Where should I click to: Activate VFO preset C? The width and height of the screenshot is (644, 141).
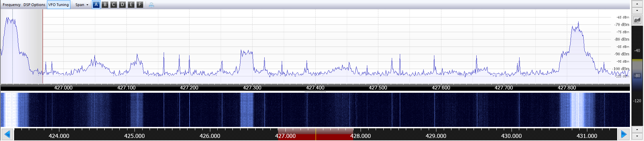(114, 5)
